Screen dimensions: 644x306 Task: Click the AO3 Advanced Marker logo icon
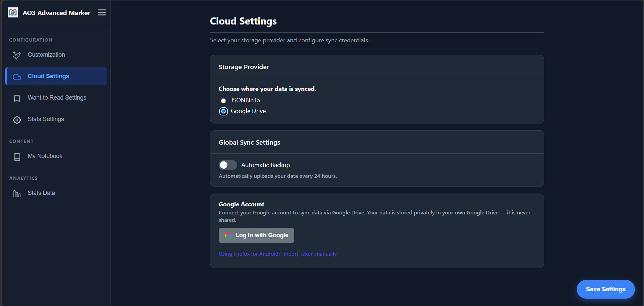point(13,13)
